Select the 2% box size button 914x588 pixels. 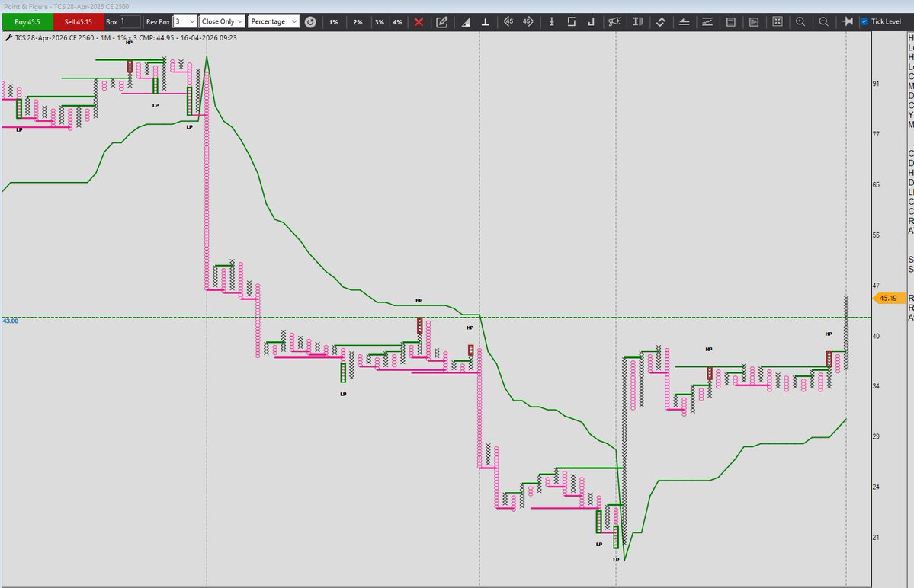click(358, 21)
